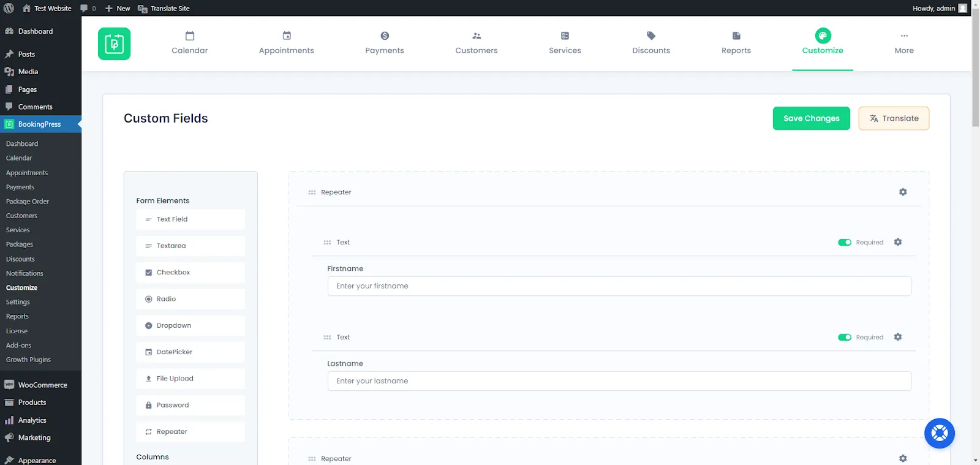Open the Customers people icon
The width and height of the screenshot is (980, 465).
pyautogui.click(x=477, y=36)
